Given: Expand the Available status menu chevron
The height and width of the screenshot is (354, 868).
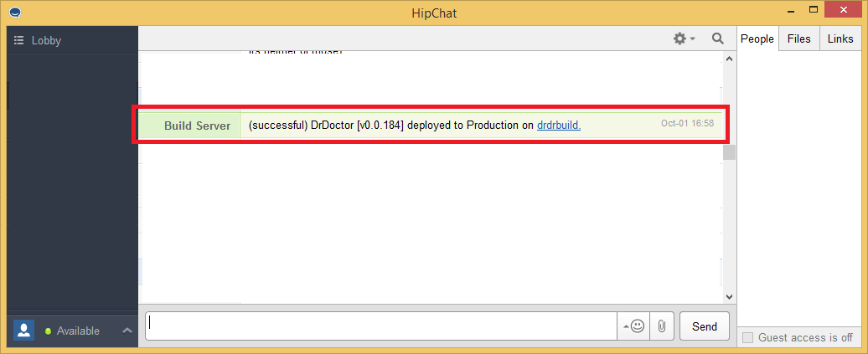Looking at the screenshot, I should click(x=127, y=331).
